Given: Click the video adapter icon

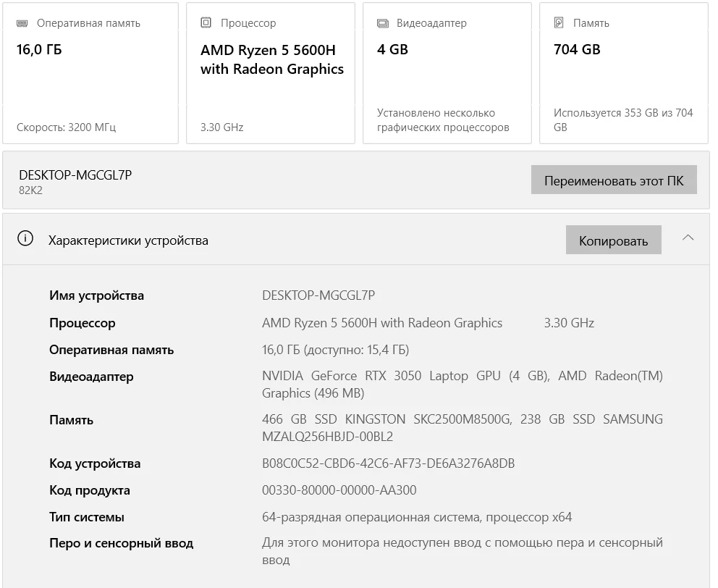Looking at the screenshot, I should point(382,23).
